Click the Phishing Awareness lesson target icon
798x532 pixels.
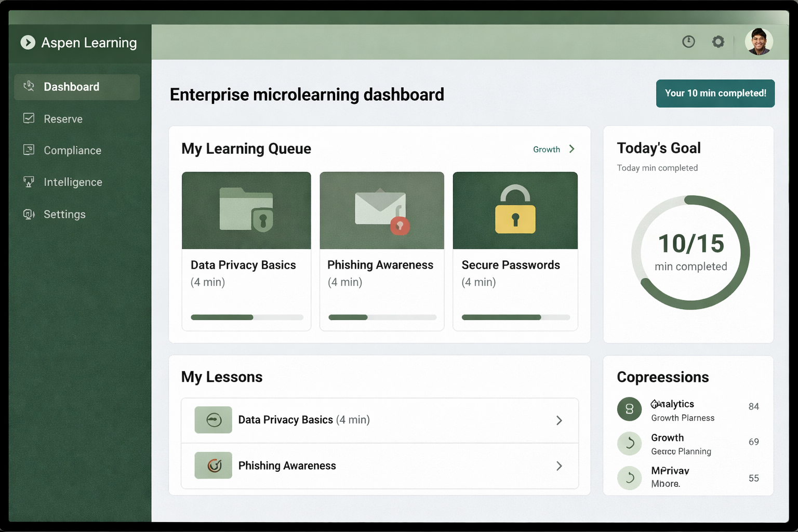tap(213, 465)
